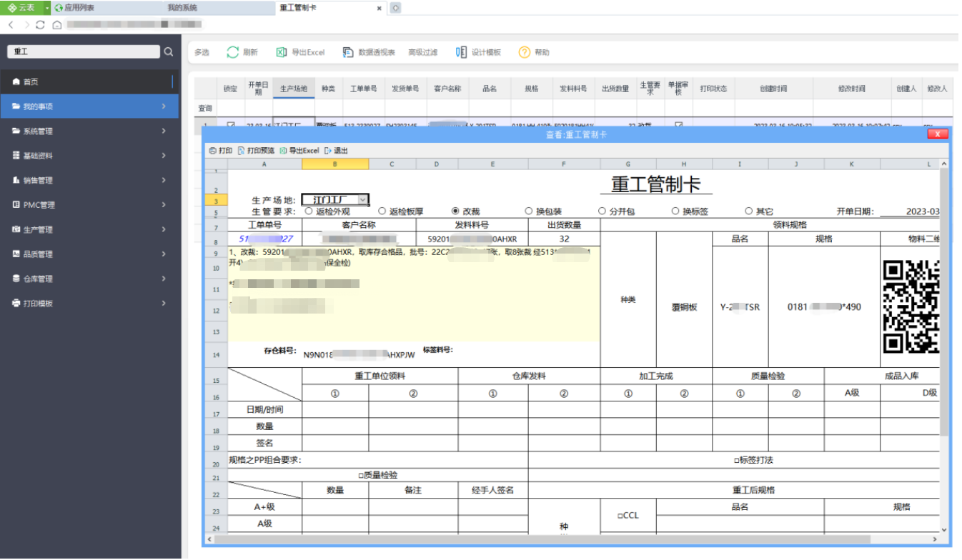Screen dimensions: 962x560
Task: Switch to 应用列表 tab
Action: (x=79, y=8)
